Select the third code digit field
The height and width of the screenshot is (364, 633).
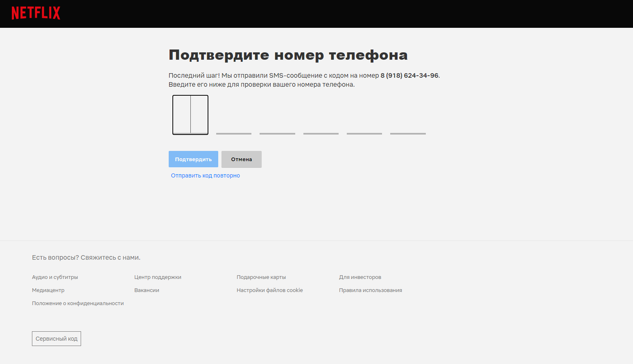[277, 115]
